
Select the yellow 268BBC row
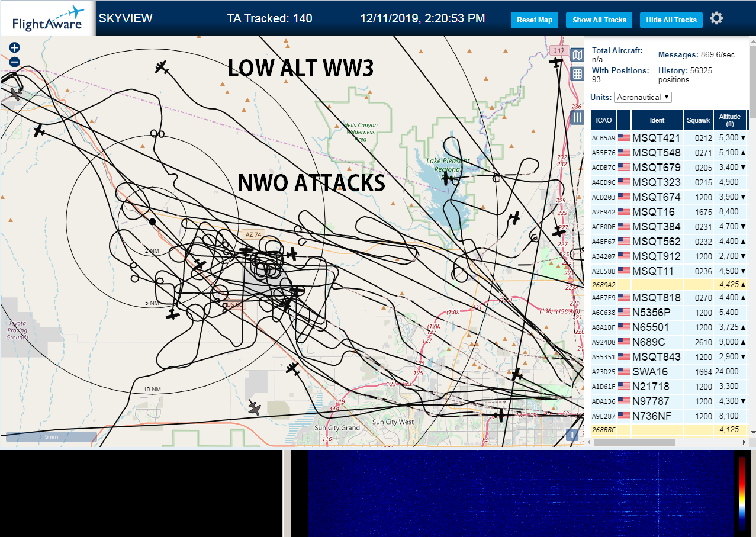click(670, 429)
